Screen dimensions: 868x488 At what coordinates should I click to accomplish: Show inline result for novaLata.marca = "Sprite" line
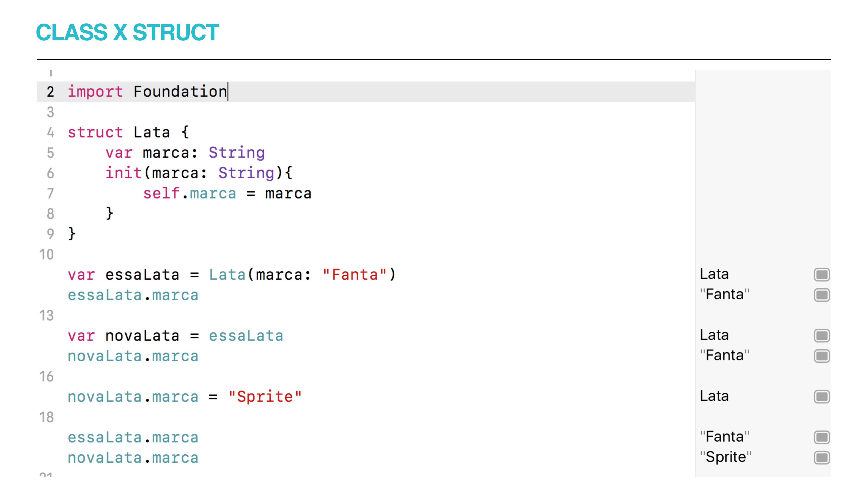click(x=822, y=396)
